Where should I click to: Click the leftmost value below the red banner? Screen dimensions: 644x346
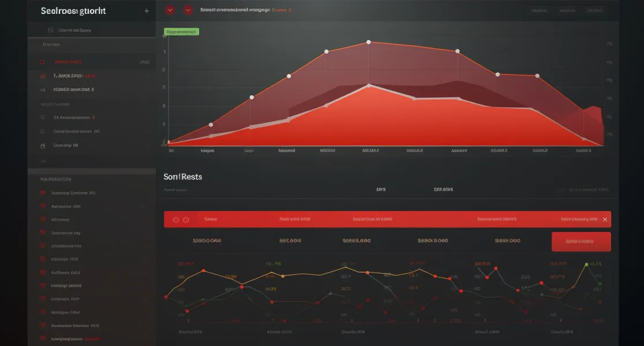click(207, 240)
